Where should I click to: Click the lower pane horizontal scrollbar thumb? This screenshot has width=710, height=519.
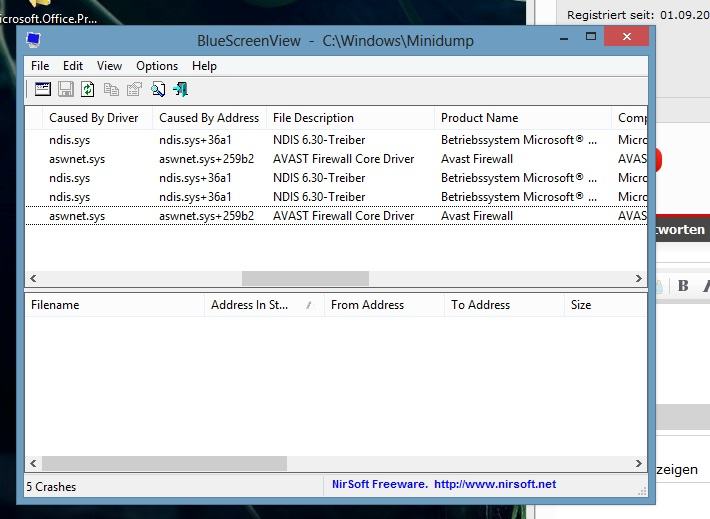(164, 463)
